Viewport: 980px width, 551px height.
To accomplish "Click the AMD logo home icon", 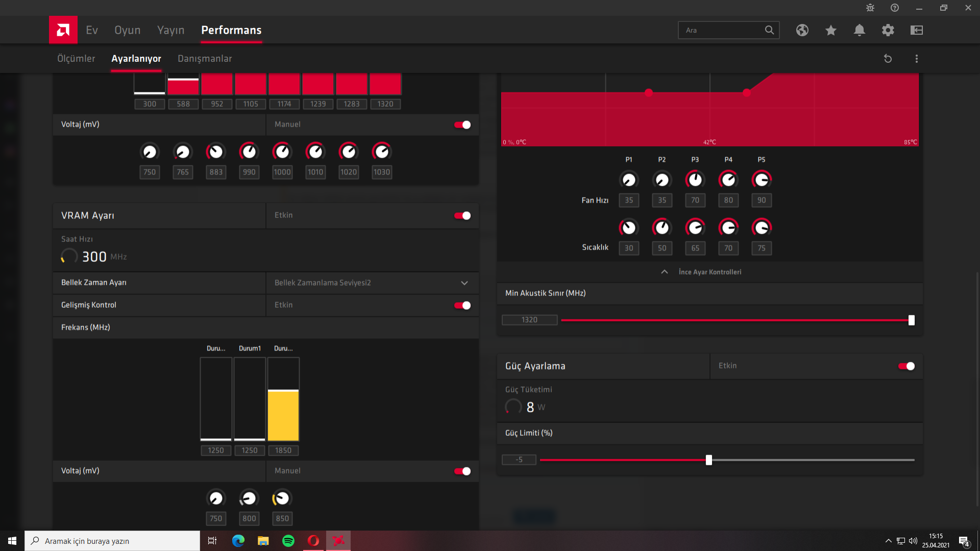I will (63, 30).
